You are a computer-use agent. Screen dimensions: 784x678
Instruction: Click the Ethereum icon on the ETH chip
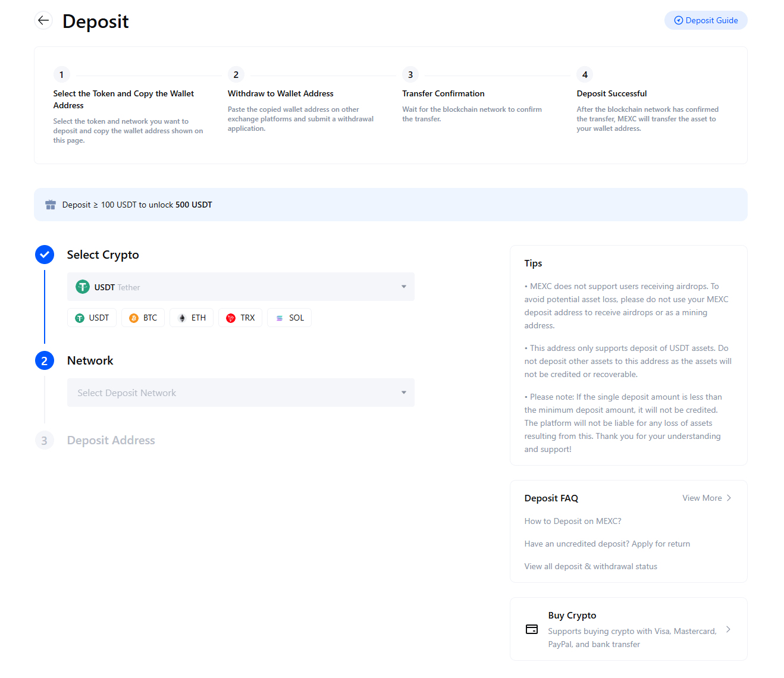(182, 318)
